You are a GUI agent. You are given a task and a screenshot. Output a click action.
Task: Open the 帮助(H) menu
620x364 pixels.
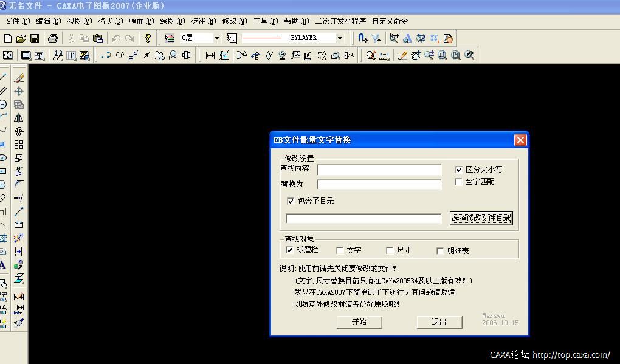[297, 21]
